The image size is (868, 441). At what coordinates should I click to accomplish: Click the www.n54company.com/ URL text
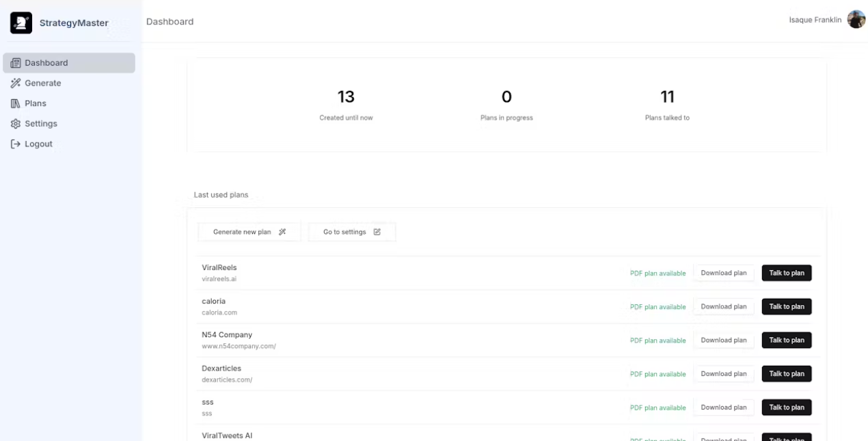(x=239, y=346)
